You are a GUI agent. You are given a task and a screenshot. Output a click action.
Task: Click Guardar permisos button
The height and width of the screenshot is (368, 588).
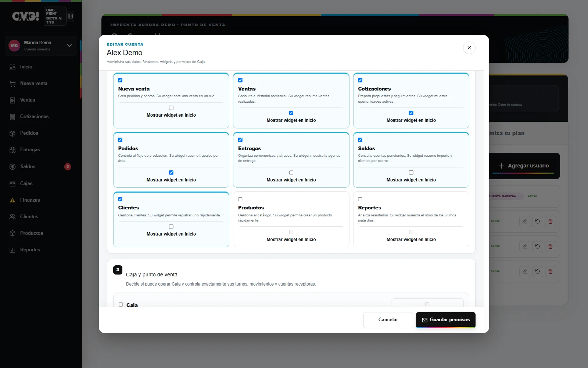[446, 320]
